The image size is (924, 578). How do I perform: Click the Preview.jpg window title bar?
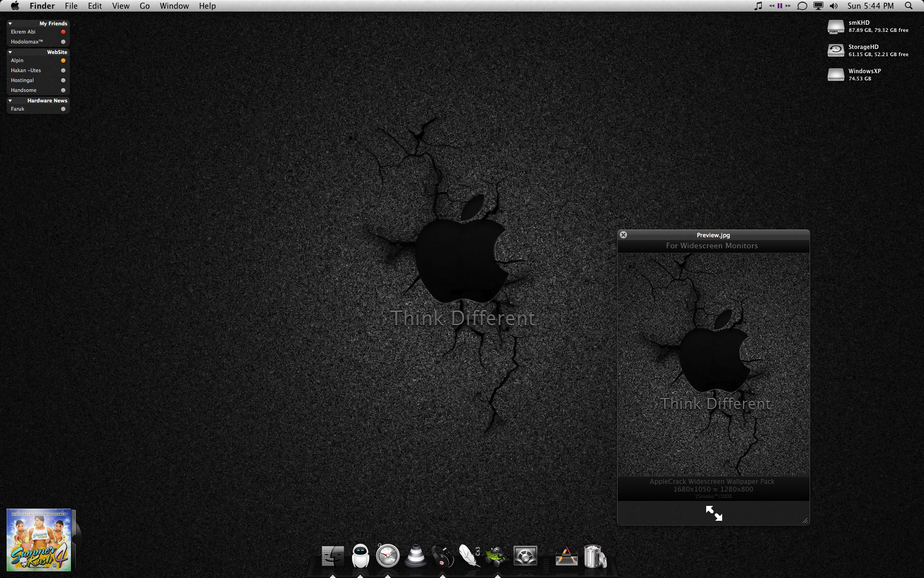pyautogui.click(x=713, y=235)
